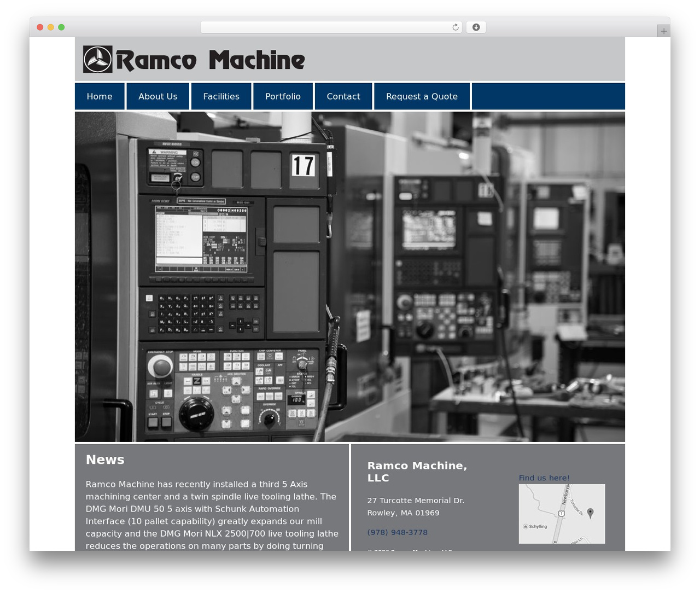
Task: Click the news paragraph starting 'Ramco Machine has recently'
Action: pos(212,515)
